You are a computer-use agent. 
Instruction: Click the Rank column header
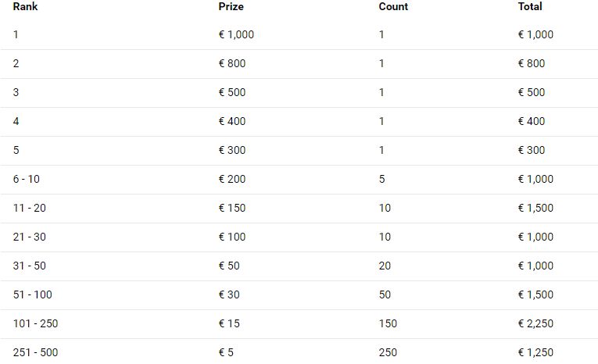25,6
